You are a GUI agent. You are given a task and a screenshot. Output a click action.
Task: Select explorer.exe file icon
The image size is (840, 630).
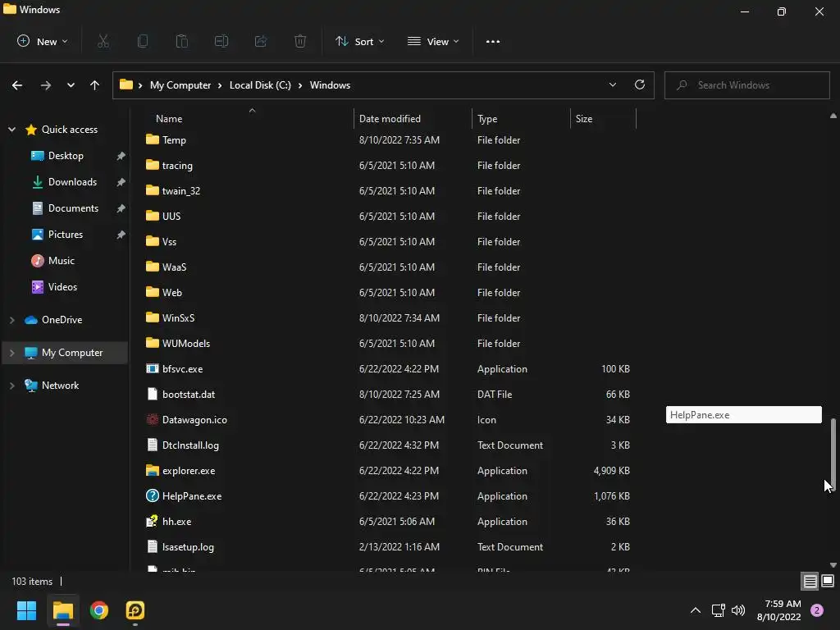pos(152,470)
